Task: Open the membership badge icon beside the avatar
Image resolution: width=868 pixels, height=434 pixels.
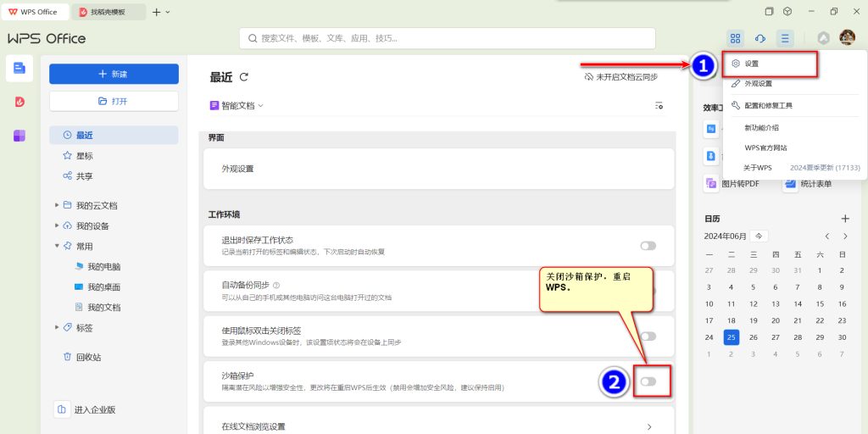Action: click(x=824, y=38)
